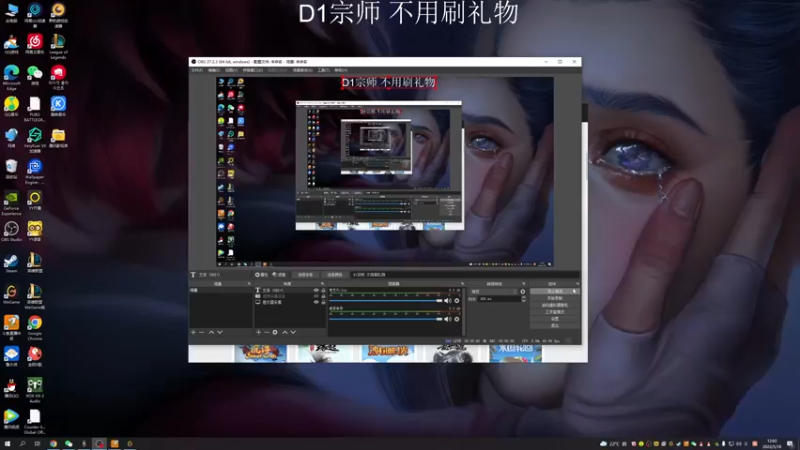The image size is (800, 450).
Task: Open 属性 properties on source toolbar
Action: click(x=261, y=275)
